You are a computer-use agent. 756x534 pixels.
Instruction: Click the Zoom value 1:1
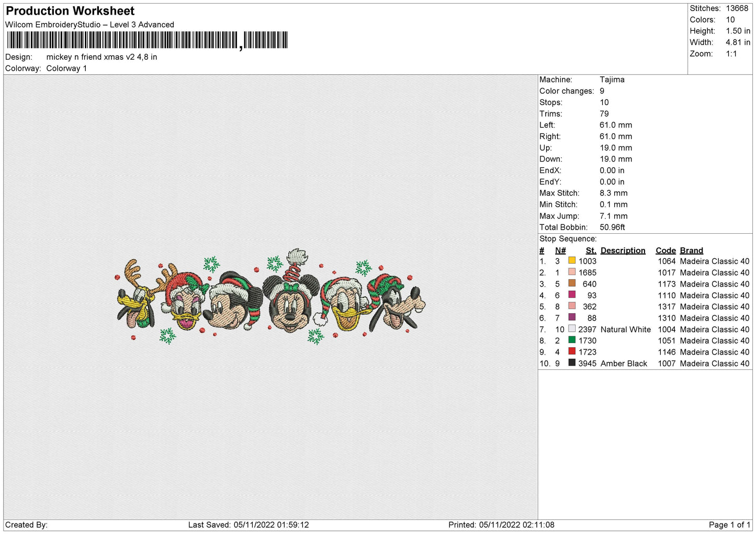click(x=731, y=54)
